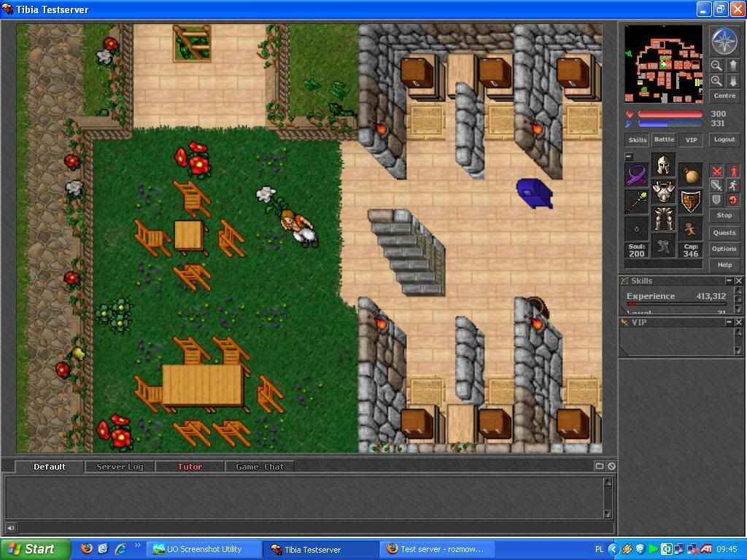Viewport: 747px width, 560px height.
Task: Close the Skills panel
Action: click(738, 281)
